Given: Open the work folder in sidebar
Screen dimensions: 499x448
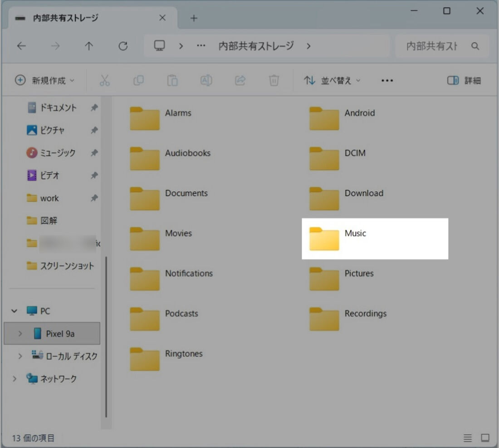Looking at the screenshot, I should 43,198.
